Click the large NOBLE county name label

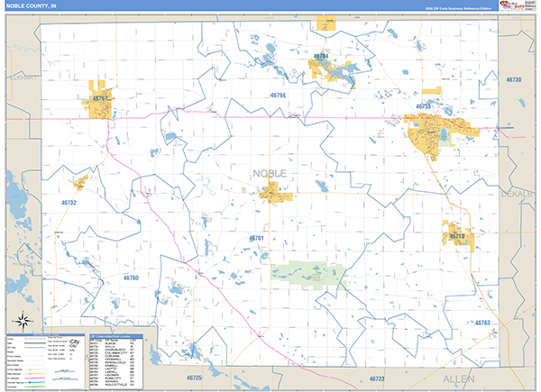point(270,172)
